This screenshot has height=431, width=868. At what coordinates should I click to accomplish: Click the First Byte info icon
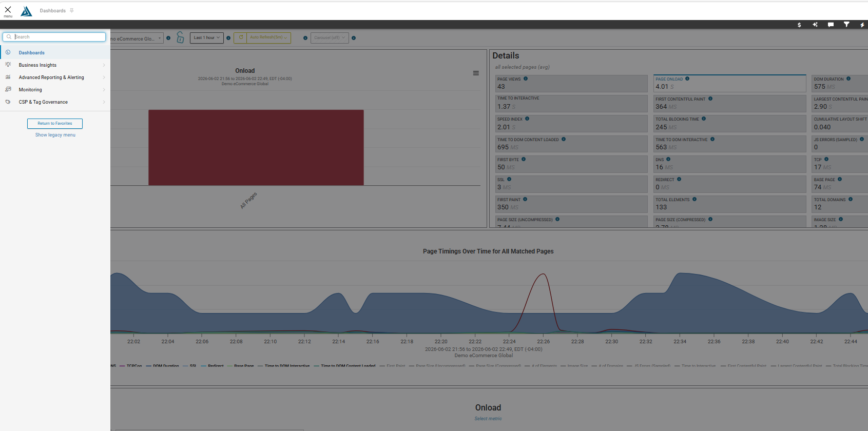coord(524,159)
